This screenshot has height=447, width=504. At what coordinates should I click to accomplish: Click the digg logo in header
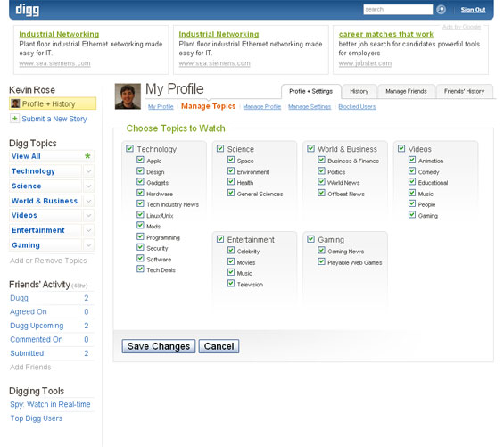[x=28, y=10]
